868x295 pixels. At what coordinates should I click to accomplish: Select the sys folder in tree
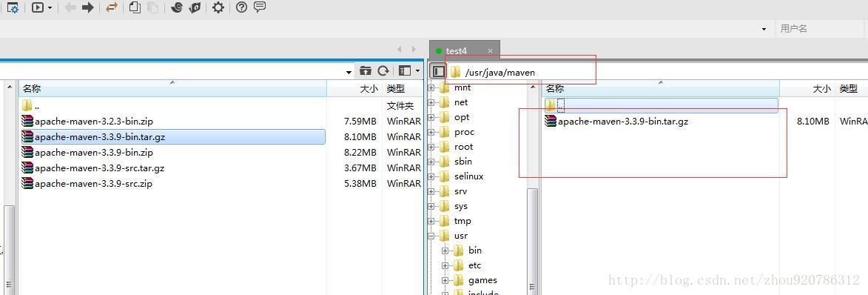(x=460, y=206)
